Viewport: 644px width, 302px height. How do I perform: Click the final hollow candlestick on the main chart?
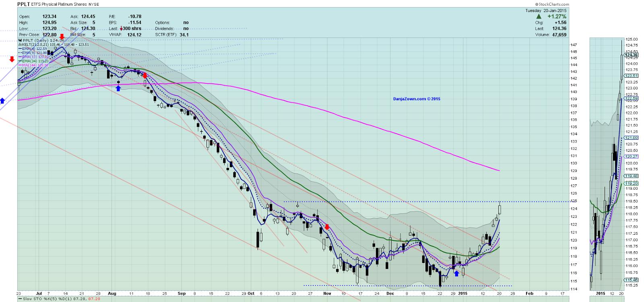[500, 208]
